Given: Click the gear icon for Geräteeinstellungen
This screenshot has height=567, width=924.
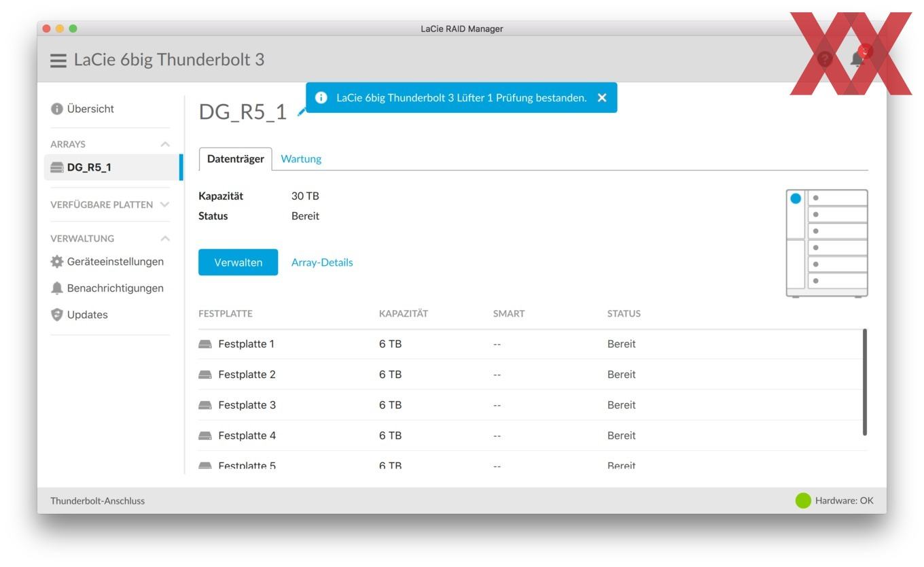Looking at the screenshot, I should [x=57, y=262].
